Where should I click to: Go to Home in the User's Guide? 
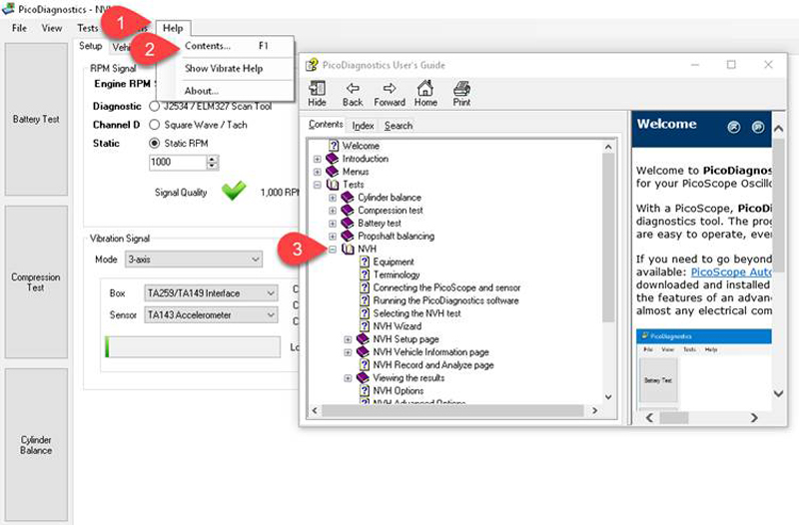pyautogui.click(x=425, y=93)
